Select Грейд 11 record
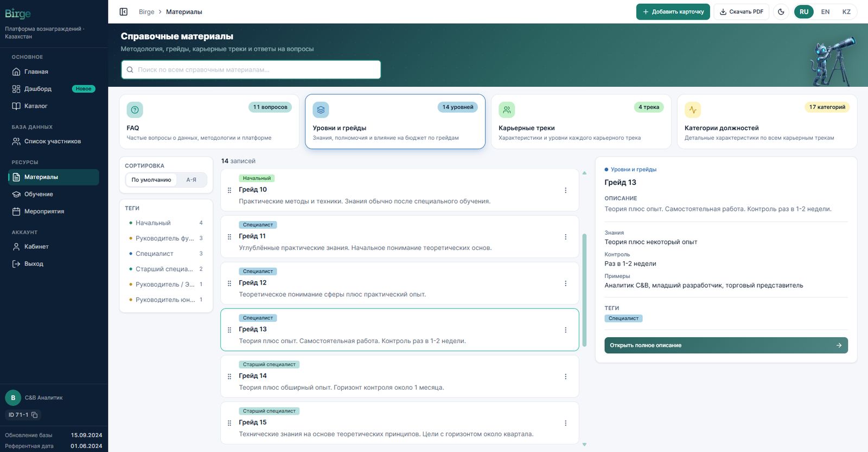The width and height of the screenshot is (868, 452). (400, 237)
